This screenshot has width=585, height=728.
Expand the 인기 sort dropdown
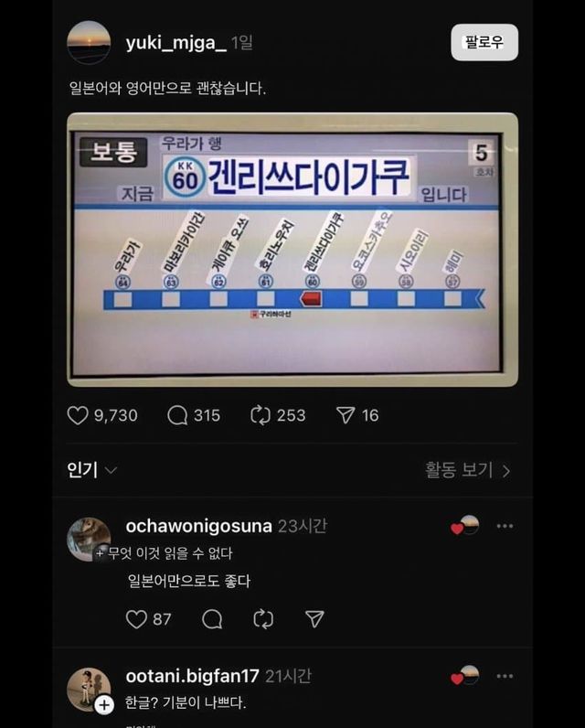tap(91, 470)
